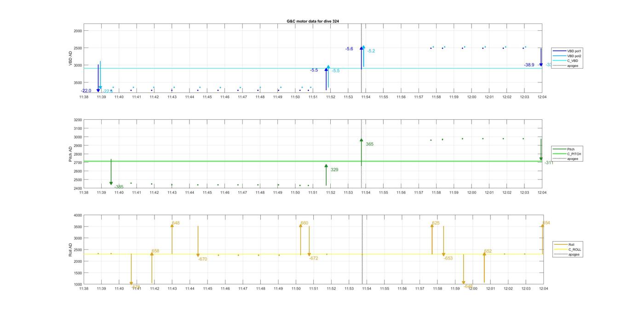This screenshot has width=644, height=319.
Task: Click the "12:00" time tick under Pitch plot
Action: click(x=471, y=193)
